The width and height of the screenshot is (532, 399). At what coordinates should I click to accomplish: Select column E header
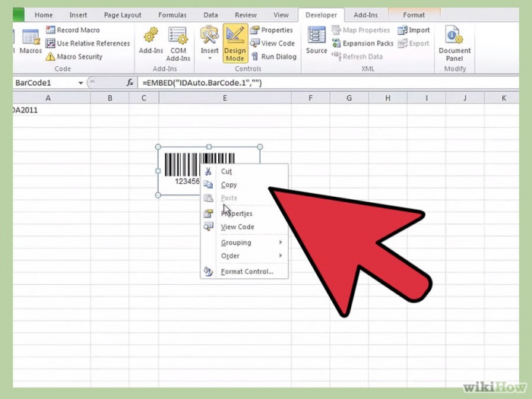coord(225,98)
